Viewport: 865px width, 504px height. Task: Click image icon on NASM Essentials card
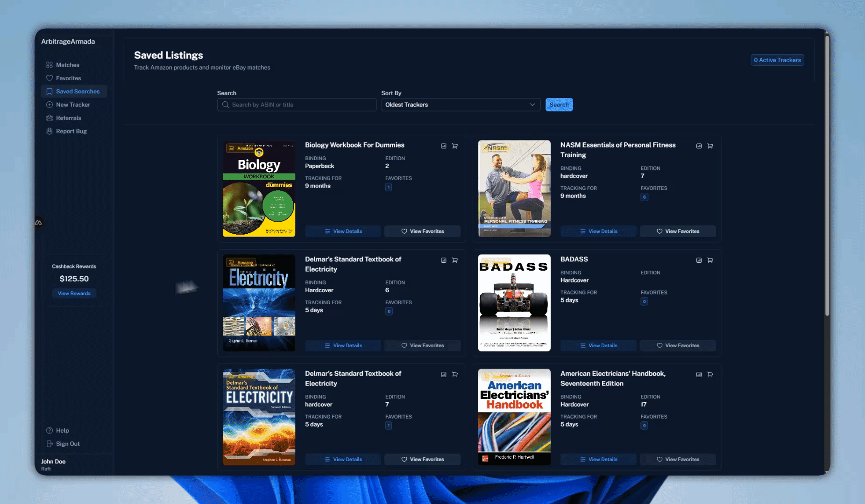pos(699,146)
